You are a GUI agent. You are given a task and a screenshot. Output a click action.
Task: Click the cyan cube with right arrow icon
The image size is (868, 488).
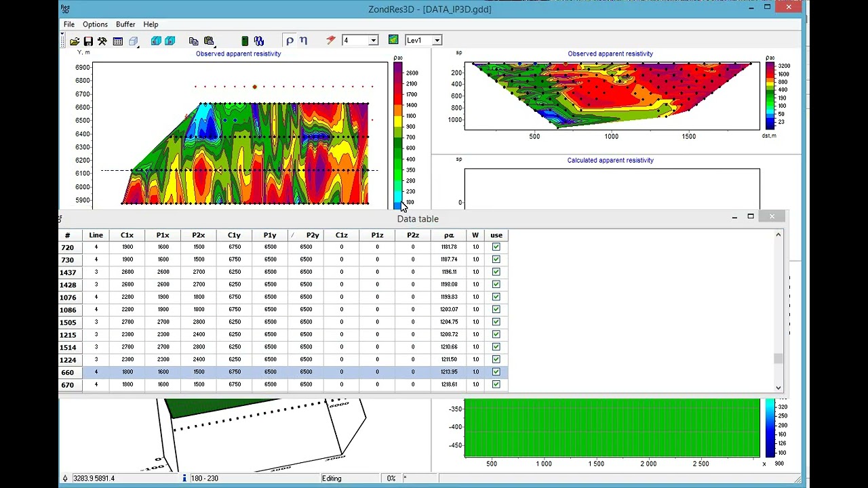coord(170,41)
